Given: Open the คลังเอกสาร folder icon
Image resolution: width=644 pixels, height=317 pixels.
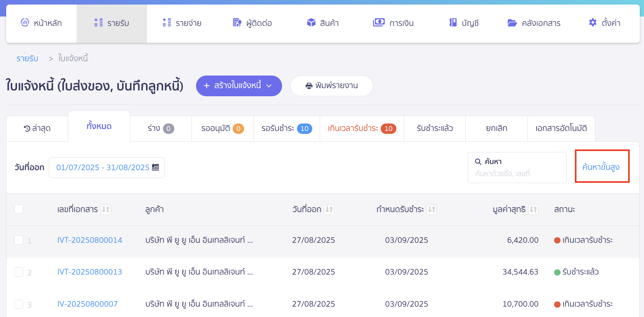Looking at the screenshot, I should click(x=512, y=23).
